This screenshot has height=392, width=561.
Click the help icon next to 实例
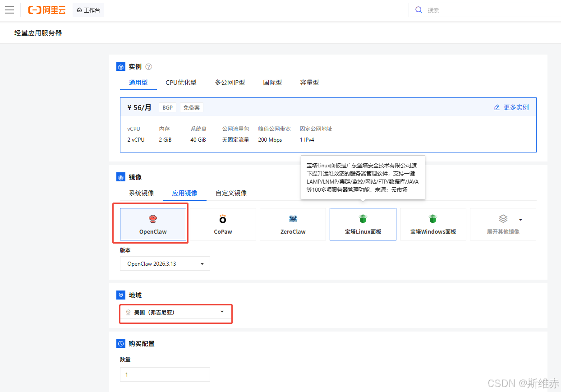148,67
